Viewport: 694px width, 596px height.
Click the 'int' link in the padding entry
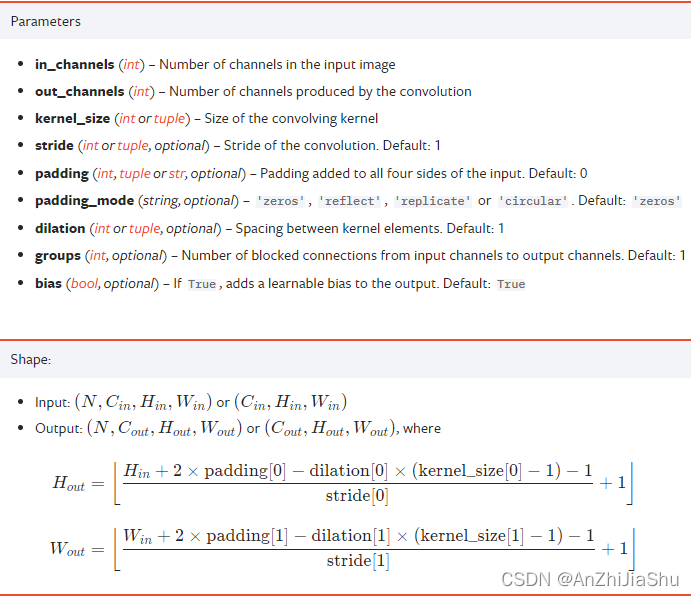(105, 174)
